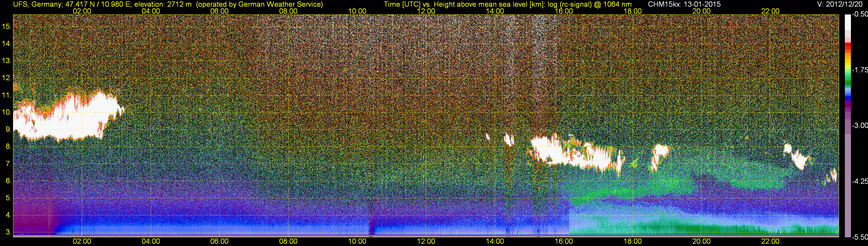868x246 pixels.
Task: Click the rainbow color scale bar
Action: [848, 126]
